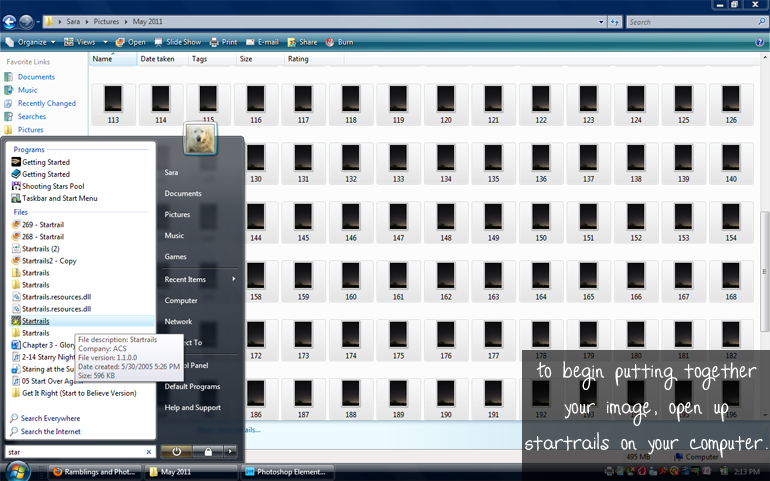Screen dimensions: 770x481
Task: Click the Windows Start orb
Action: coord(17,472)
